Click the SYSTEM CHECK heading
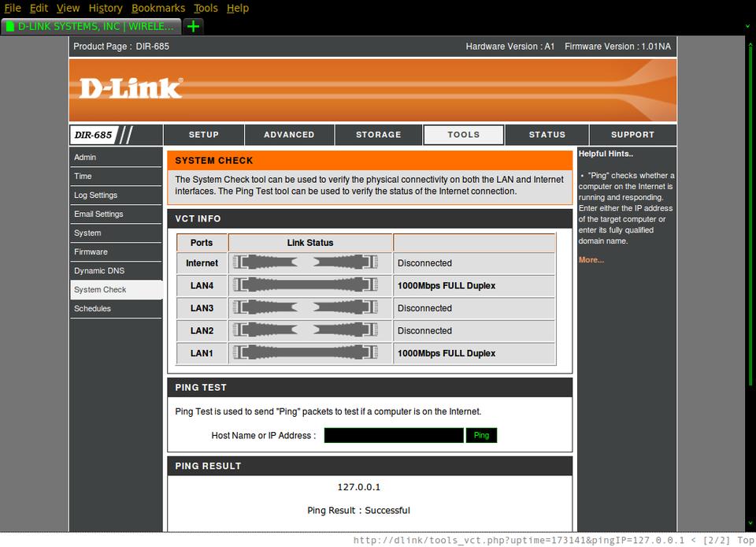Image resolution: width=756 pixels, height=547 pixels. [214, 160]
